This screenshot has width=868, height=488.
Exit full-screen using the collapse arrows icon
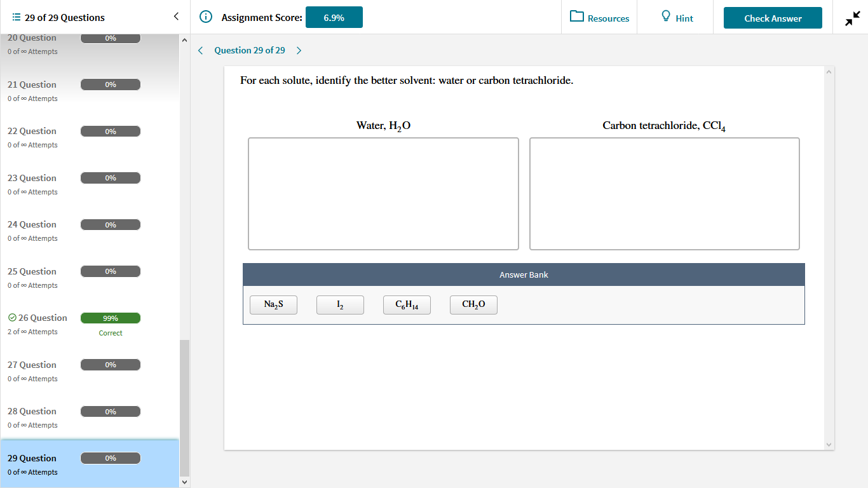tap(852, 18)
